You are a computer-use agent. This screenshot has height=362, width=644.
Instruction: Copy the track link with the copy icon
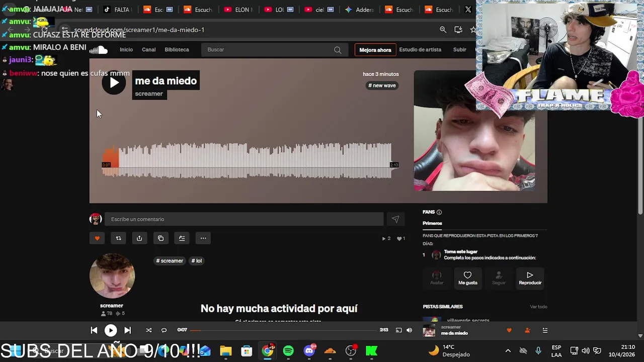click(x=160, y=238)
